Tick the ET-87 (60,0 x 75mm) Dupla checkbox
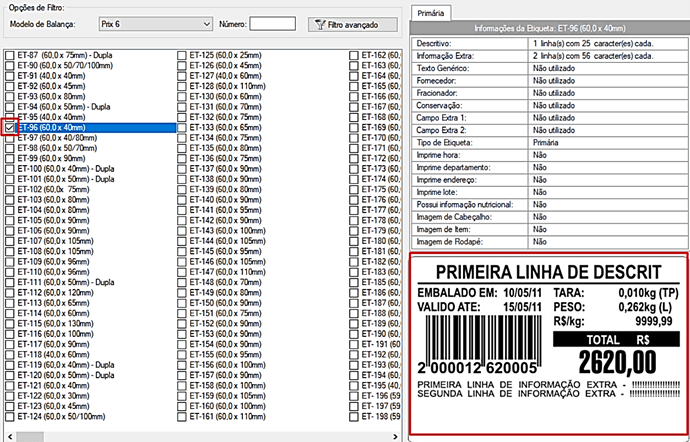This screenshot has height=442, width=690. click(9, 54)
